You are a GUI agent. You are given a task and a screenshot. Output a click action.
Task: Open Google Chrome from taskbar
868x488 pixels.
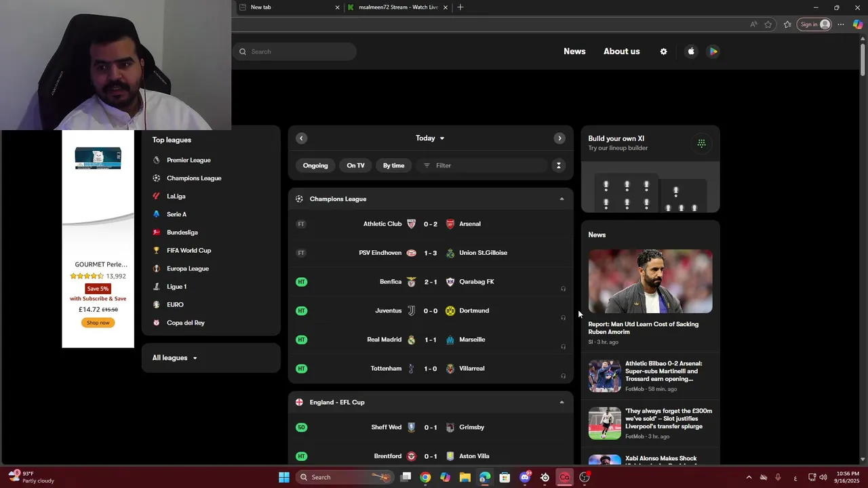(x=425, y=477)
